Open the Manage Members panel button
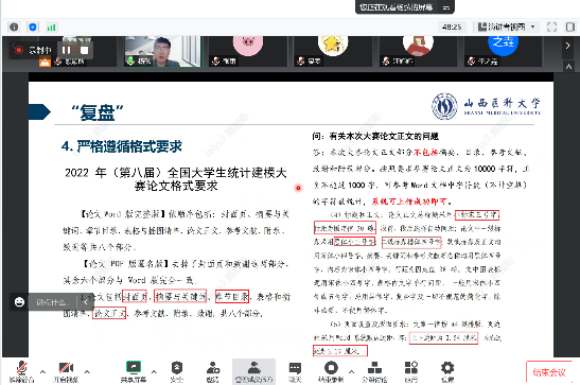This screenshot has width=580, height=385. pyautogui.click(x=254, y=372)
